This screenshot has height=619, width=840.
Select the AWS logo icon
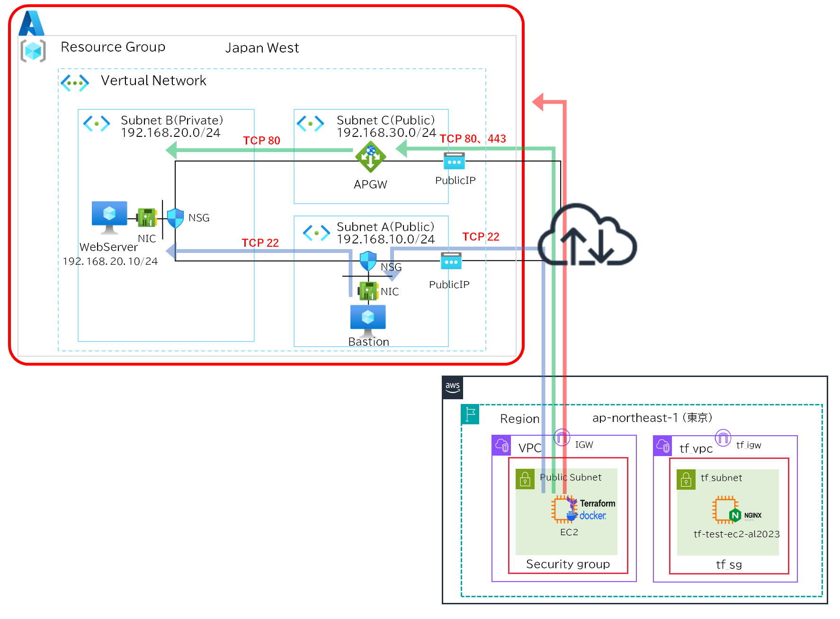coord(453,387)
